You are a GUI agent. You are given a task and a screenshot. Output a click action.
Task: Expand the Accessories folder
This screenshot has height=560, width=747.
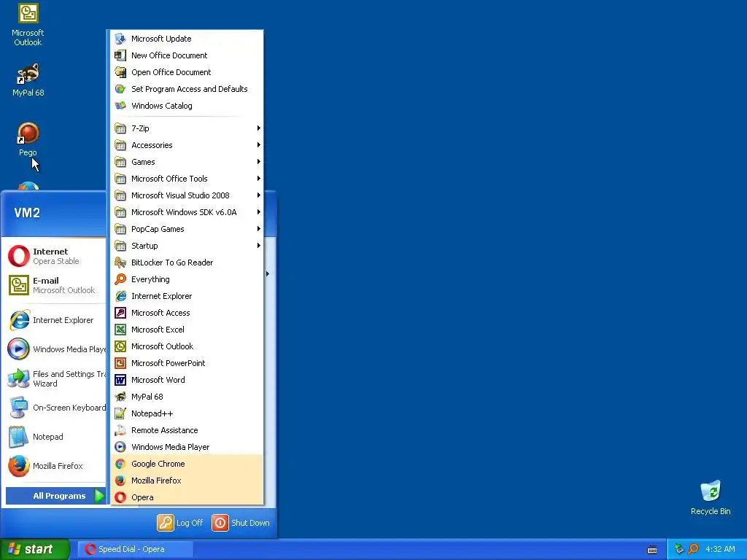[187, 145]
